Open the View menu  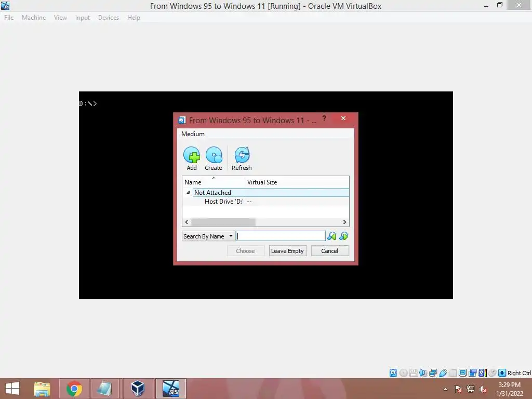tap(60, 18)
